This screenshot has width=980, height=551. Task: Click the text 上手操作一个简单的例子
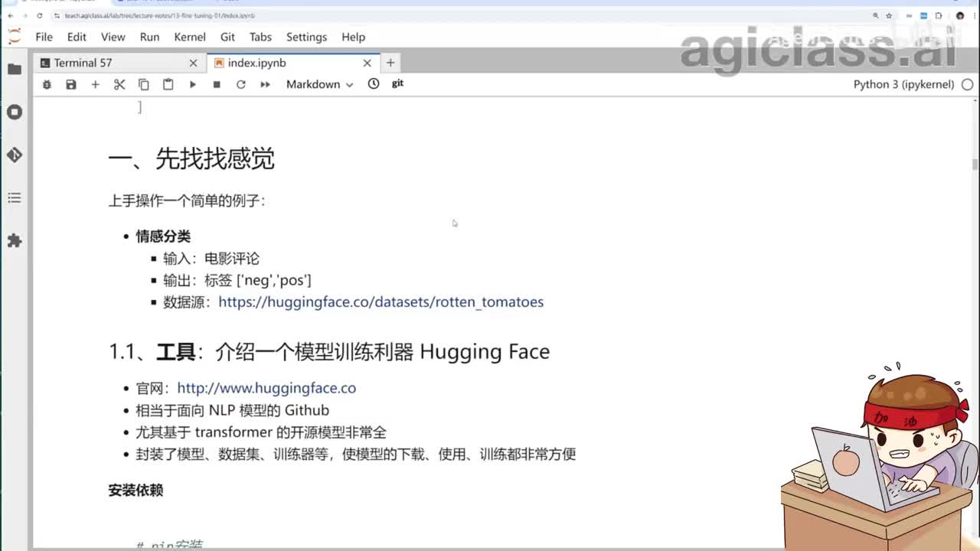tap(187, 201)
